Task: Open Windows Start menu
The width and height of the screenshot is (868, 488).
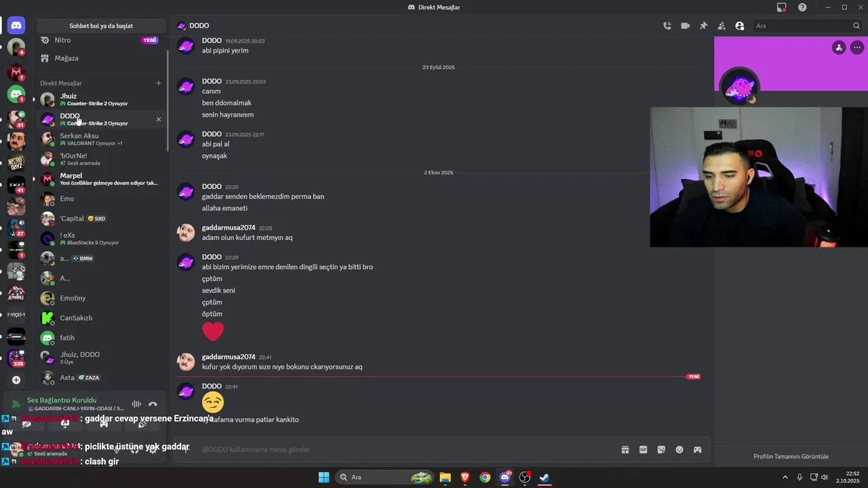Action: pyautogui.click(x=323, y=477)
